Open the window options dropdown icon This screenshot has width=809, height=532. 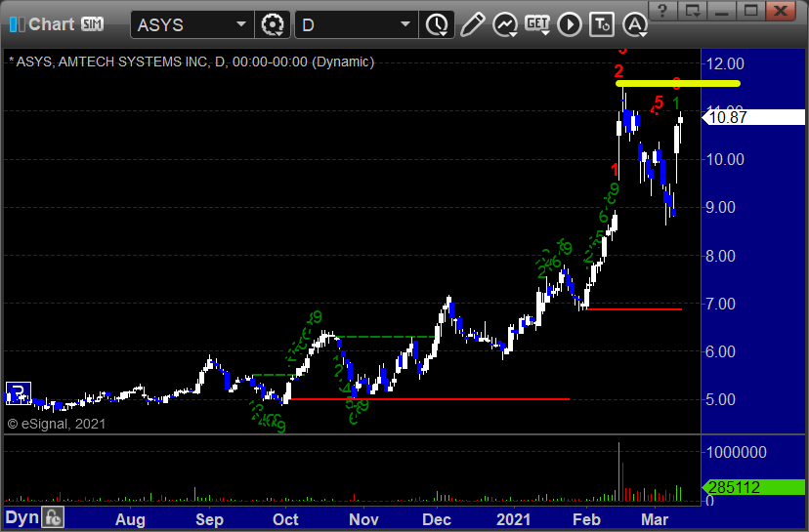point(692,11)
